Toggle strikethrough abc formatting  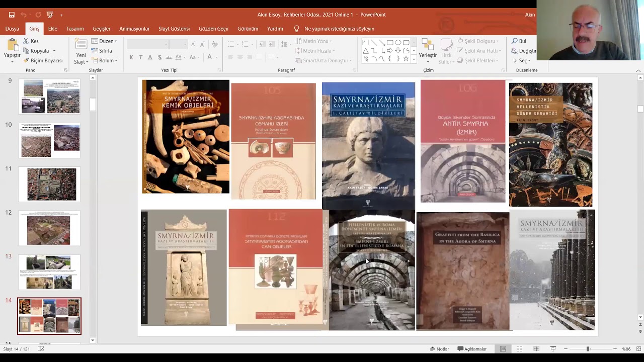point(169,58)
